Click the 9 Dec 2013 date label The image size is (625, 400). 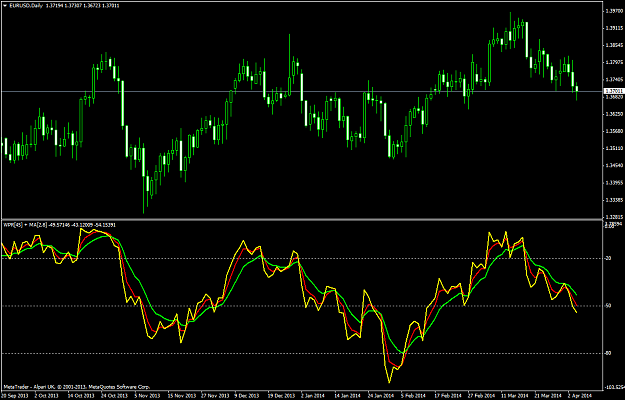pyautogui.click(x=246, y=396)
